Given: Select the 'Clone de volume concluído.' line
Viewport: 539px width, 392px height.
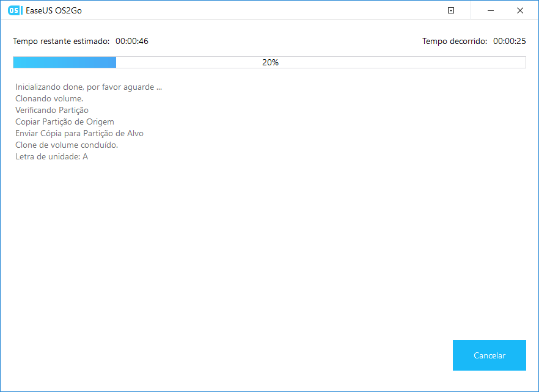Looking at the screenshot, I should [67, 145].
